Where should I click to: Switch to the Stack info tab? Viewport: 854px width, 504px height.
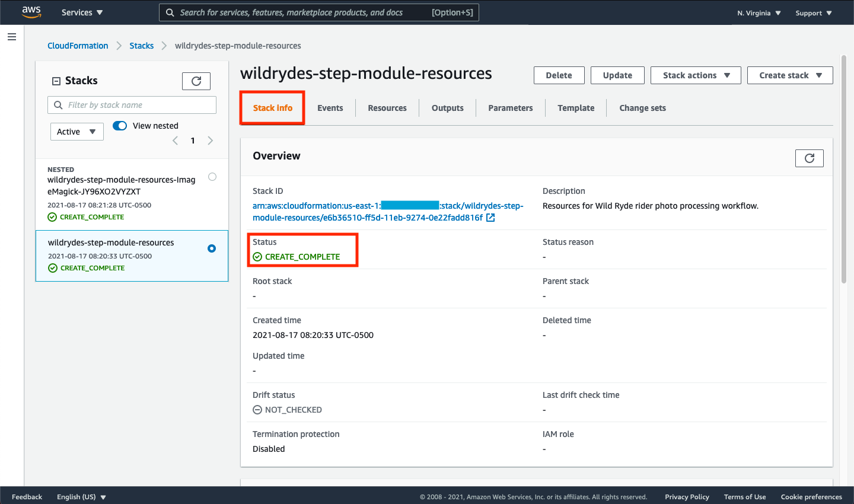point(273,108)
